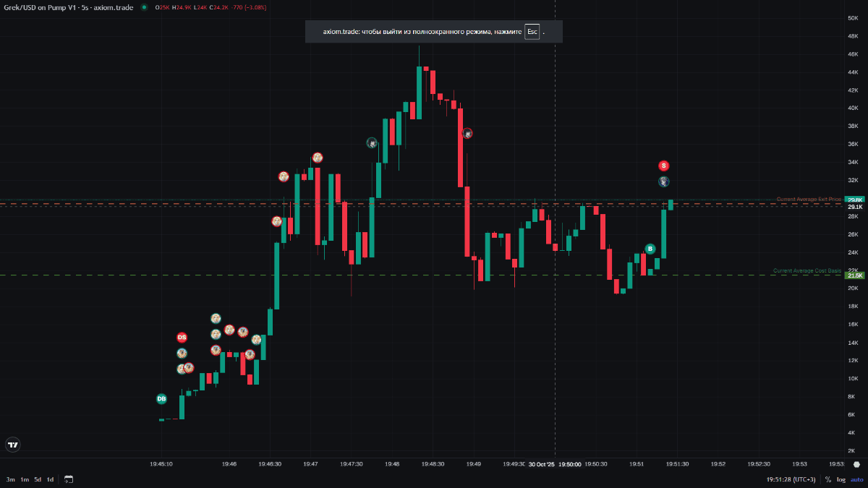Click the green DB trade marker
868x488 pixels.
coord(161,398)
